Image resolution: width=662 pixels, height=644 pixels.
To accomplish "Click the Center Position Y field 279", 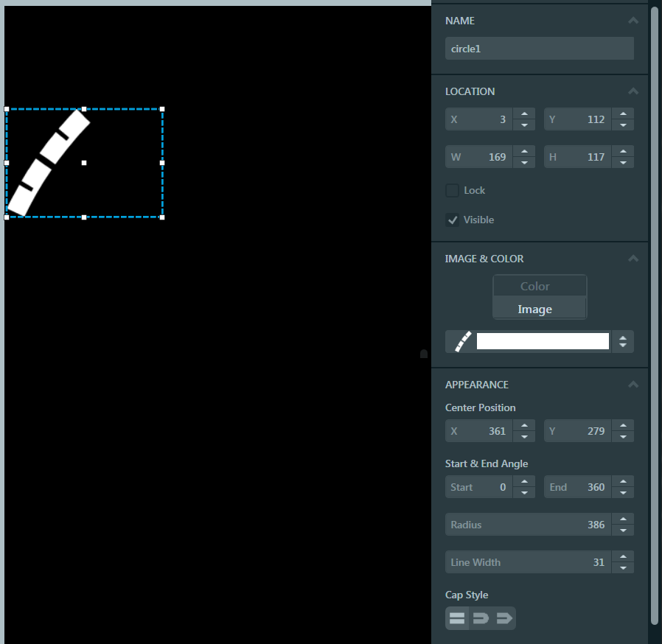I will [578, 431].
